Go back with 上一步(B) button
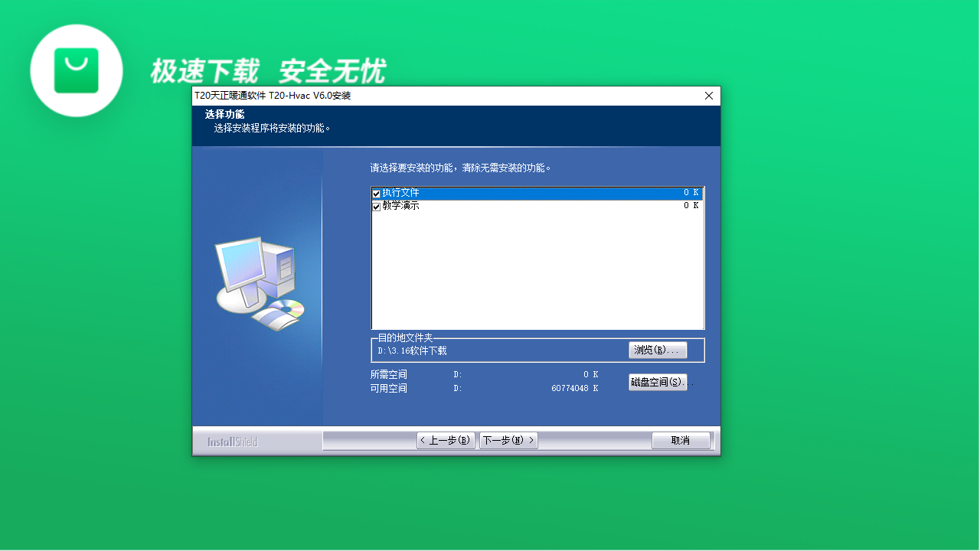This screenshot has height=551, width=980. point(446,440)
